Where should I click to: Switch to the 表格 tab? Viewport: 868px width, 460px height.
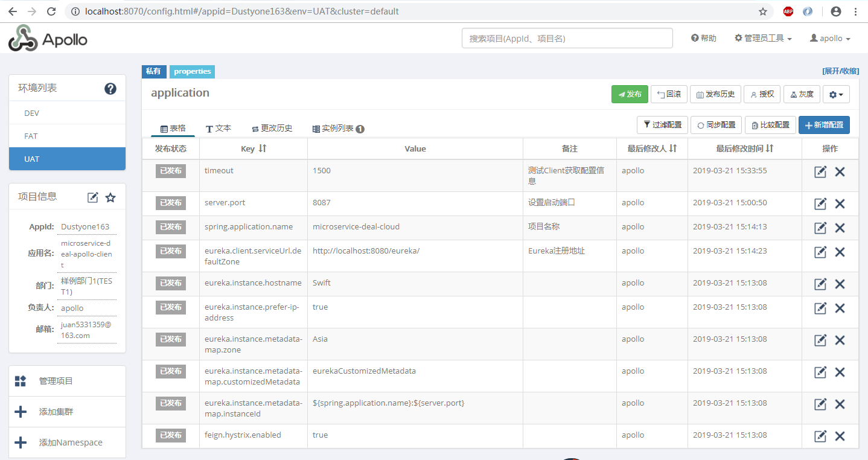point(173,129)
